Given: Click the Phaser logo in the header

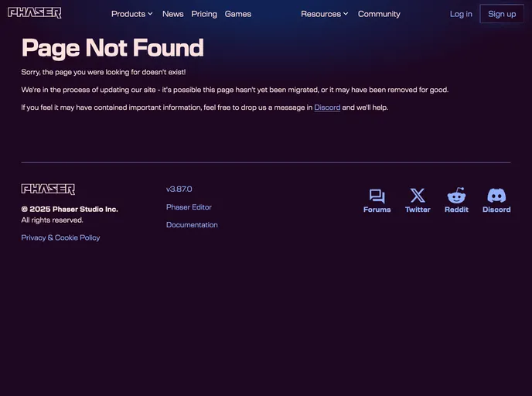Looking at the screenshot, I should pos(34,13).
